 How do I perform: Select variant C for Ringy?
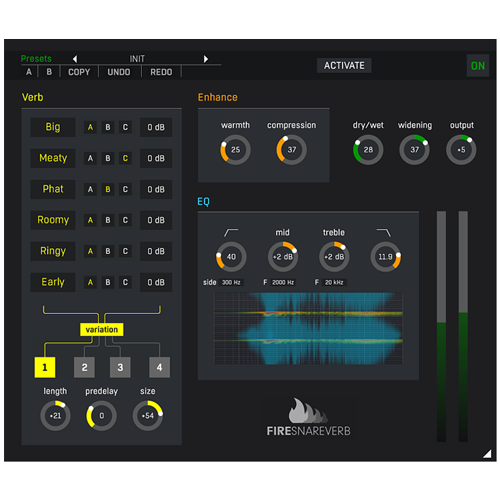(x=125, y=251)
